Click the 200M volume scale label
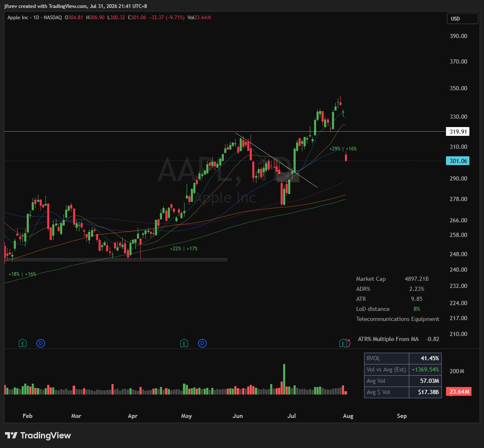 [457, 371]
